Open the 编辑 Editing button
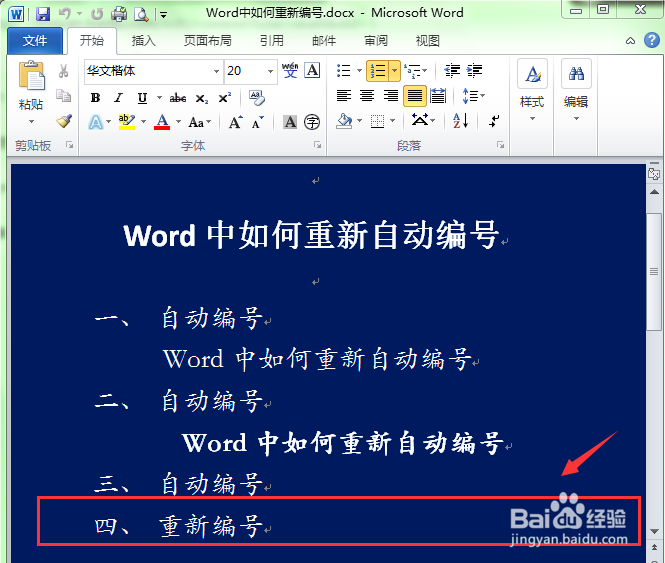This screenshot has height=563, width=665. pos(576,91)
